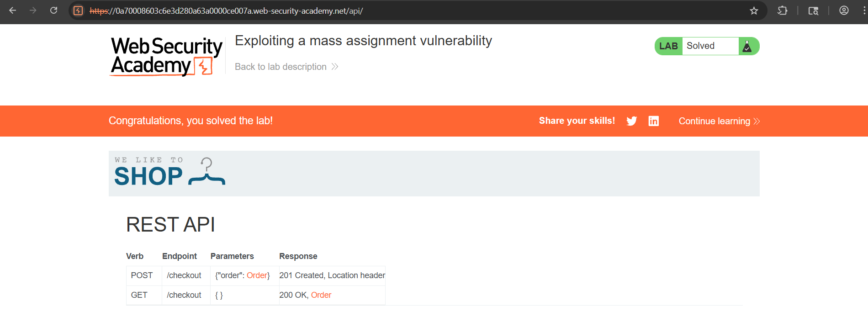Select the GET /checkout endpoint row
The image size is (868, 322).
(184, 295)
